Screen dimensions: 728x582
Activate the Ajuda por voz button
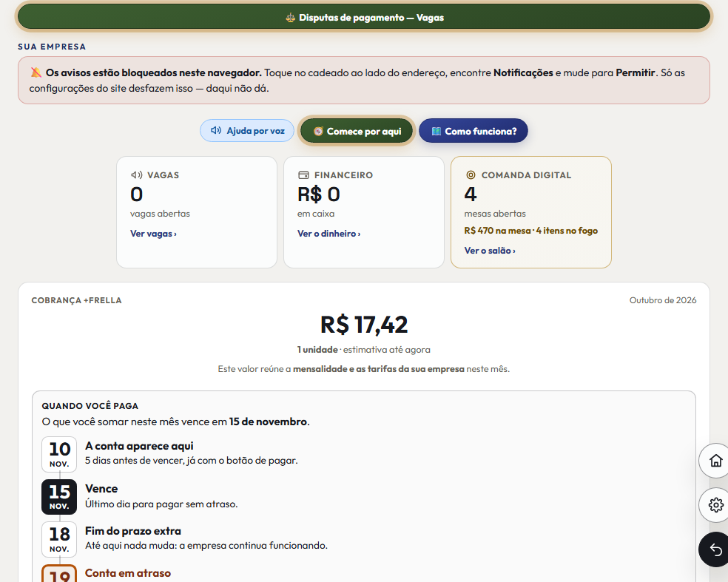tap(247, 130)
